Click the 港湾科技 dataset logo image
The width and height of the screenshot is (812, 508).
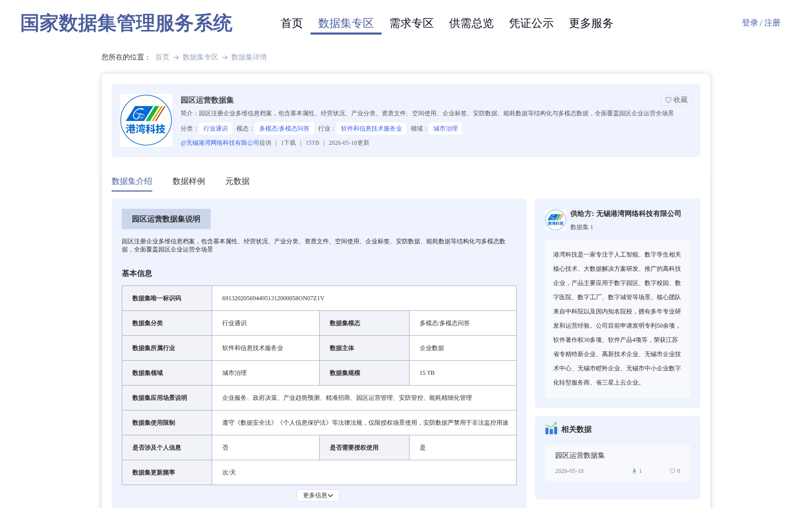click(146, 120)
